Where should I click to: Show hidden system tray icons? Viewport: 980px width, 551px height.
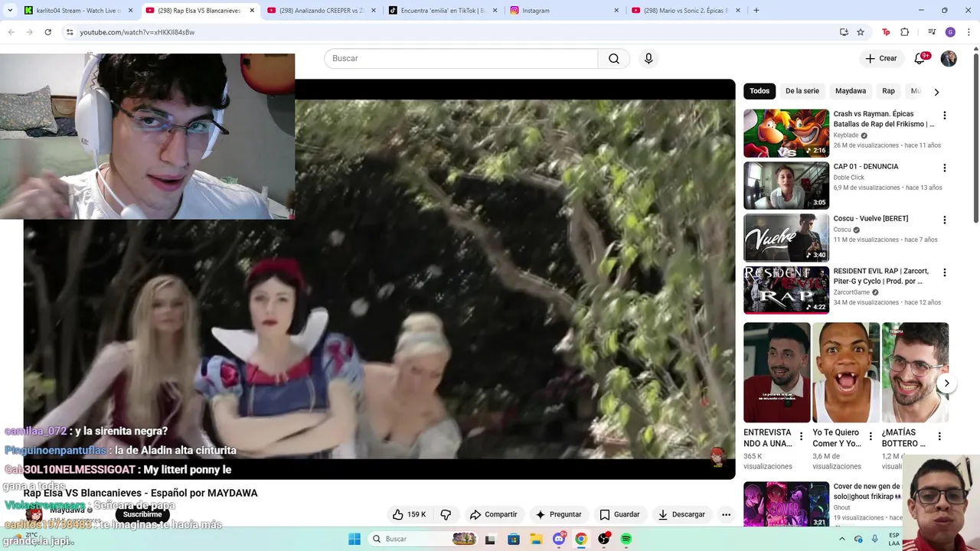[841, 539]
